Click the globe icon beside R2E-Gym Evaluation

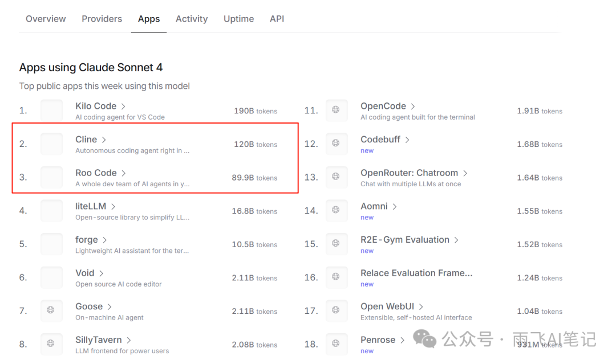point(336,243)
